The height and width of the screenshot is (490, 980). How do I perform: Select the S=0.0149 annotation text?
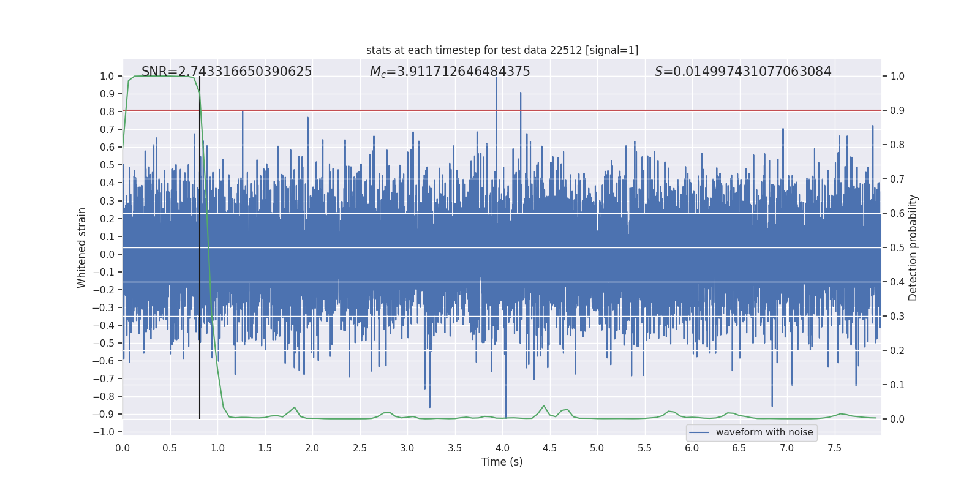tap(742, 72)
